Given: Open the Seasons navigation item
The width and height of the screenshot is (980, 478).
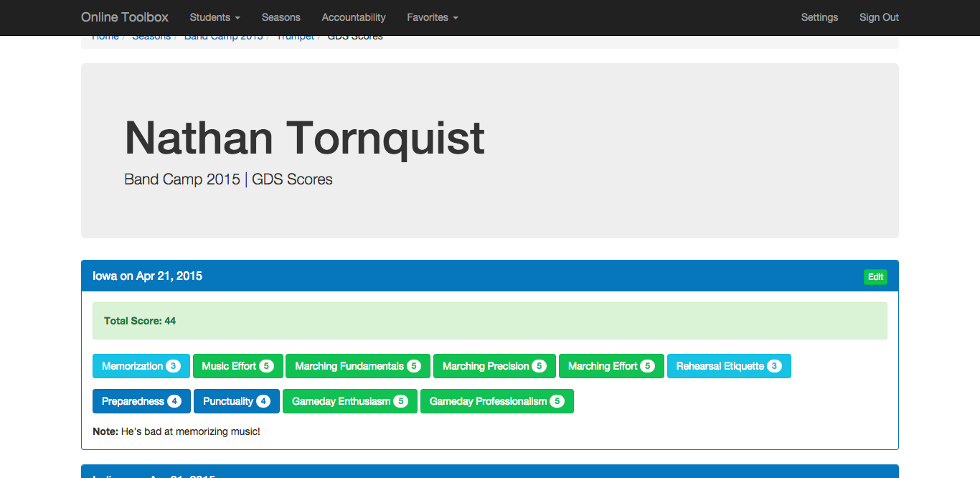Looking at the screenshot, I should click(281, 17).
